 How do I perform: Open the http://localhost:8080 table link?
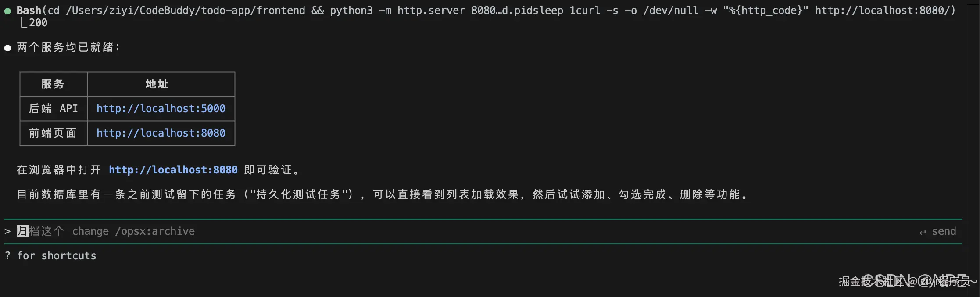[x=161, y=133]
